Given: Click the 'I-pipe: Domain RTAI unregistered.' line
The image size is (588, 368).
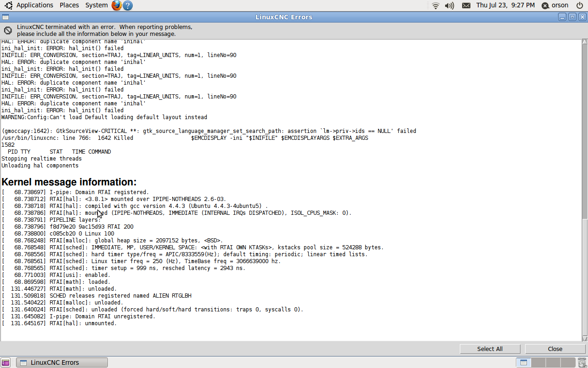Looking at the screenshot, I should point(79,316).
